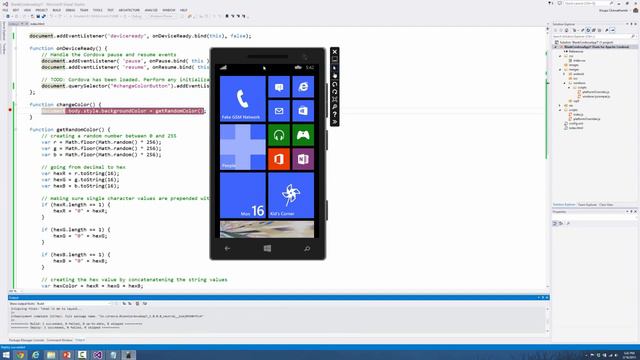Open the purple OneNote tile
Viewport: 640px width, 360px height.
pos(303,159)
